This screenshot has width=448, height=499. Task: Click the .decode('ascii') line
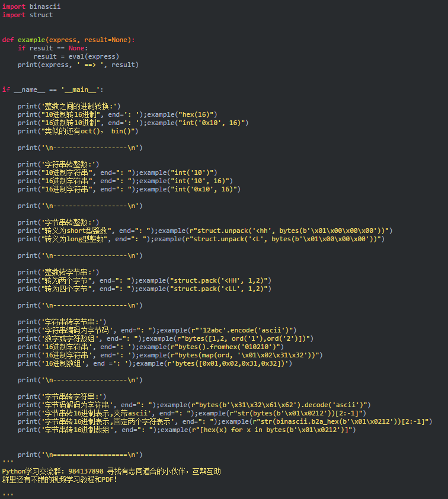[194, 405]
